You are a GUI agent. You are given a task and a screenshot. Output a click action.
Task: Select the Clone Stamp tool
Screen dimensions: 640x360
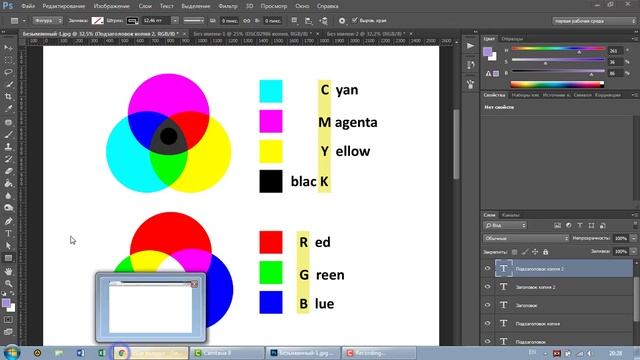coord(8,147)
